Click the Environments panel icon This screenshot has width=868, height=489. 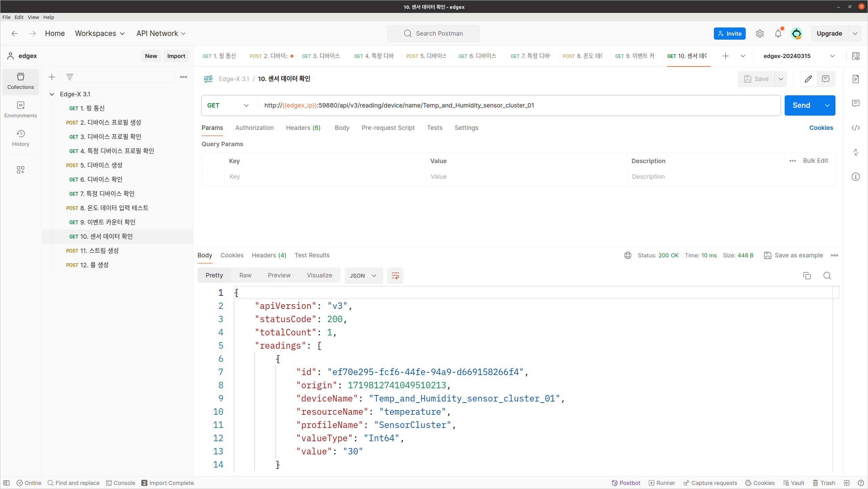coord(21,109)
